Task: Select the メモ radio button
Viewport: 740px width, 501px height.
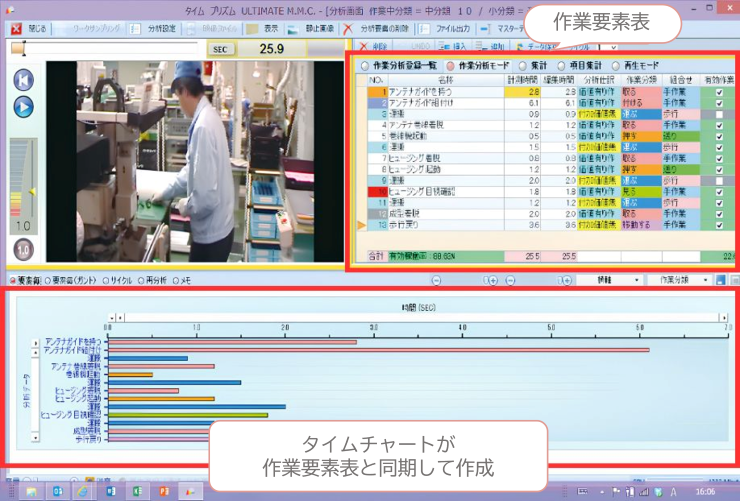Action: [x=176, y=281]
